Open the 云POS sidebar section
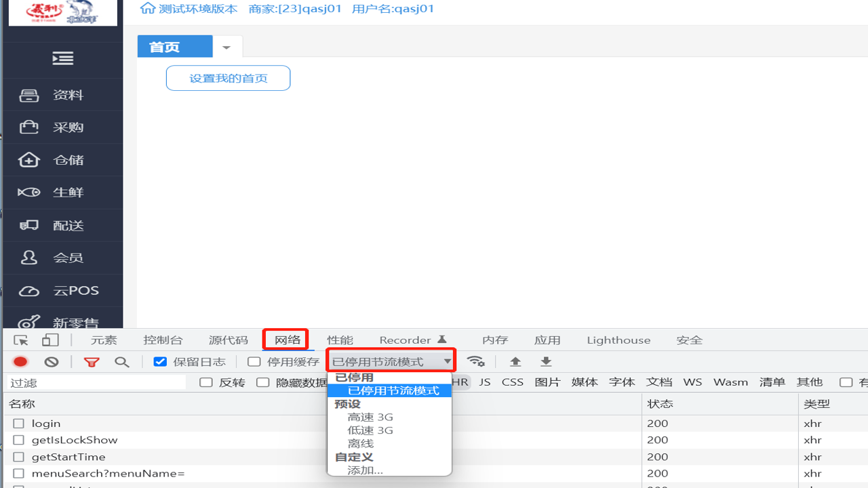This screenshot has width=868, height=488. (x=63, y=290)
